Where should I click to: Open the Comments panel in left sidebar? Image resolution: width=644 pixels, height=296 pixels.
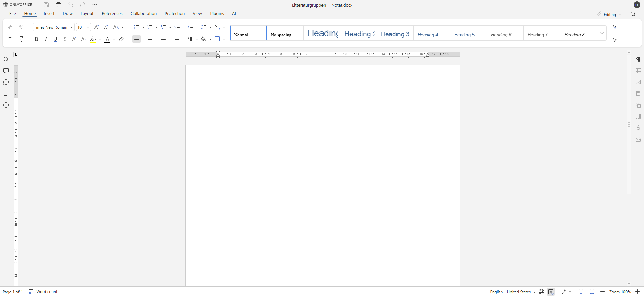click(x=6, y=71)
